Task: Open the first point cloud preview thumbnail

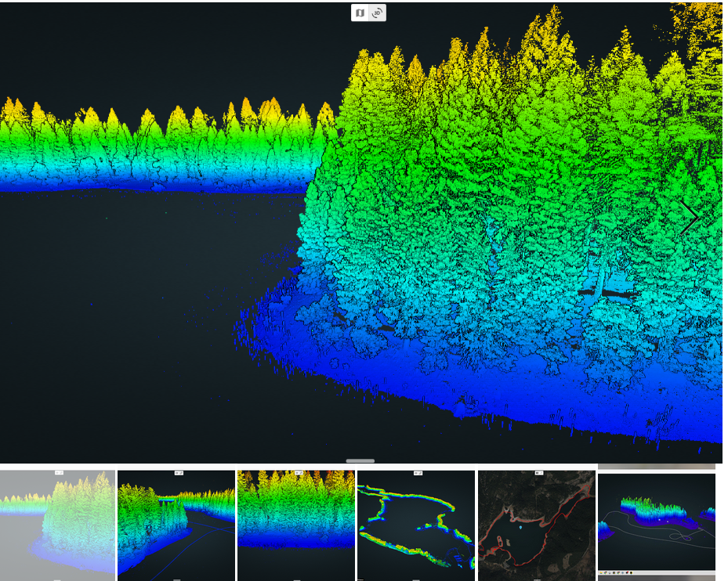Action: coord(56,525)
